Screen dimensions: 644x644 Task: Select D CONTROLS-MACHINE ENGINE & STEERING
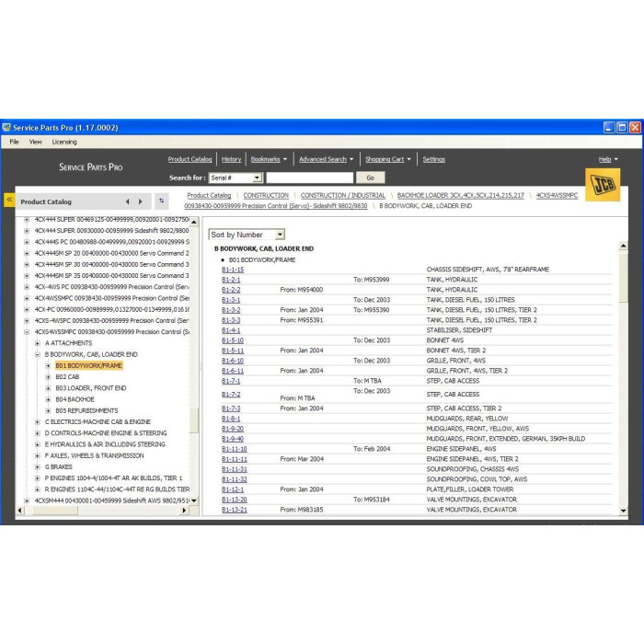(106, 433)
